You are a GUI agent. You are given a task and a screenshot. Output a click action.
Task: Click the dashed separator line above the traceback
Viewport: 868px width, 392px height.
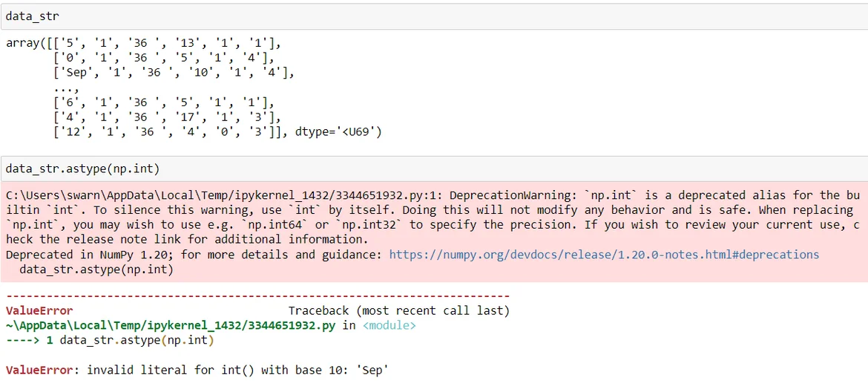(257, 296)
